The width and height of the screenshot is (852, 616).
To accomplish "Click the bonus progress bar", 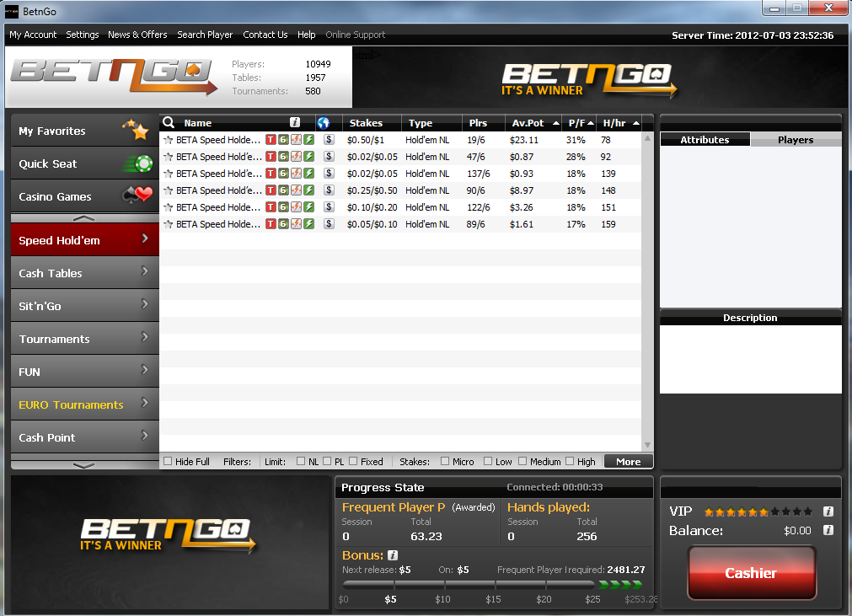I will 469,585.
